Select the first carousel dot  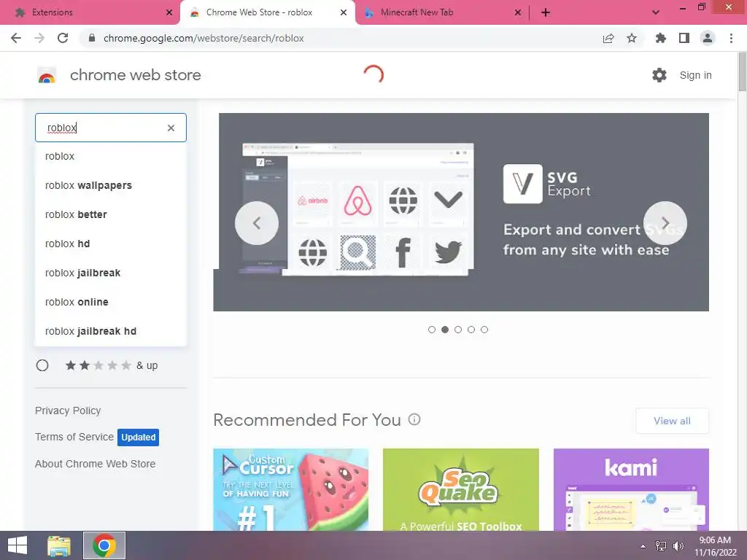[432, 330]
